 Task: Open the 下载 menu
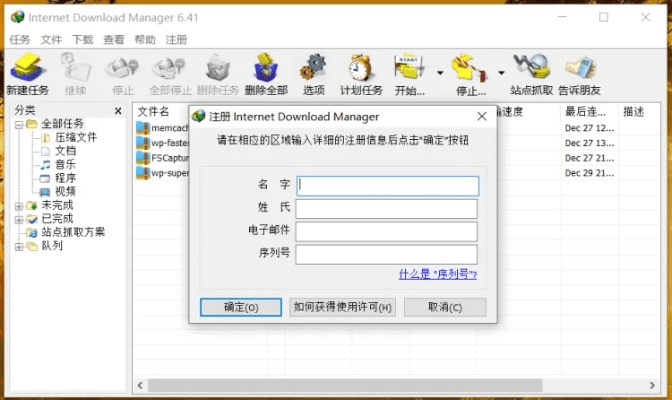[82, 40]
